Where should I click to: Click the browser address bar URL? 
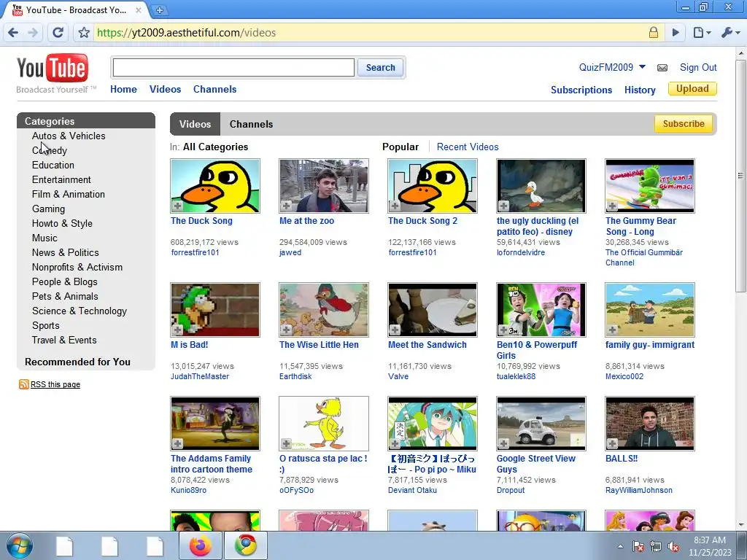pos(186,32)
